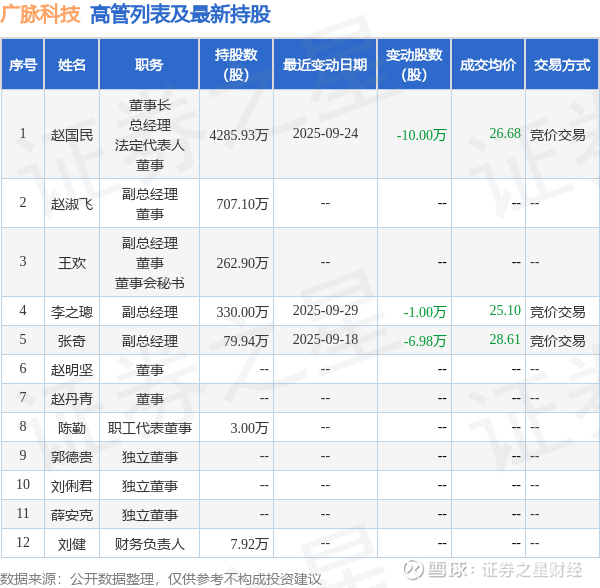This screenshot has width=600, height=588.
Task: Select the 职务 column header
Action: pos(149,65)
